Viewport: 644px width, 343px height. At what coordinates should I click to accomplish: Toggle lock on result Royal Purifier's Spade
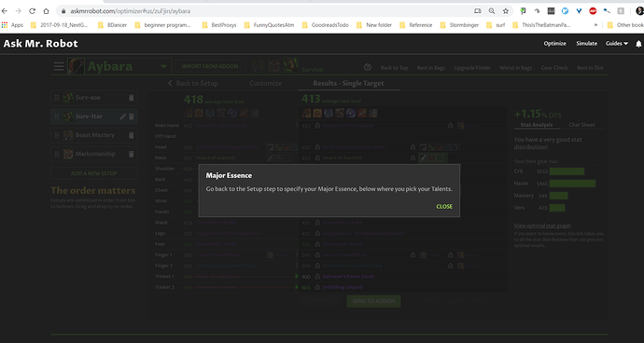[317, 126]
